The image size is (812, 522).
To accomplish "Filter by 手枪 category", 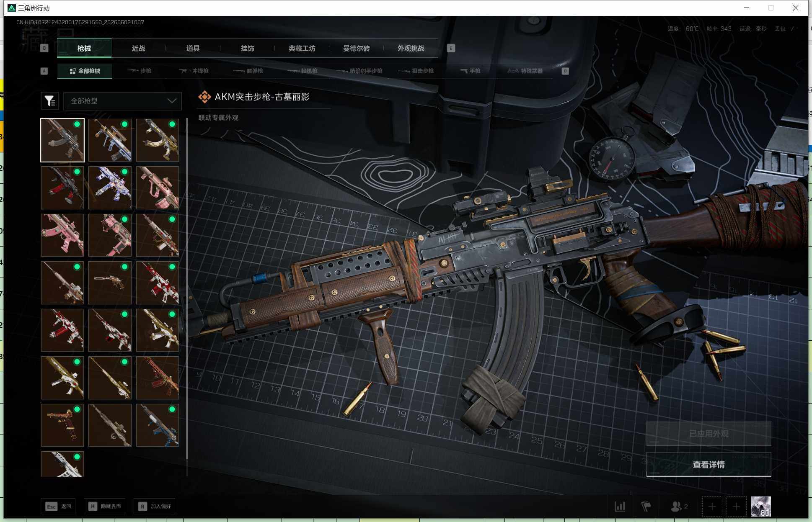I will (x=471, y=71).
